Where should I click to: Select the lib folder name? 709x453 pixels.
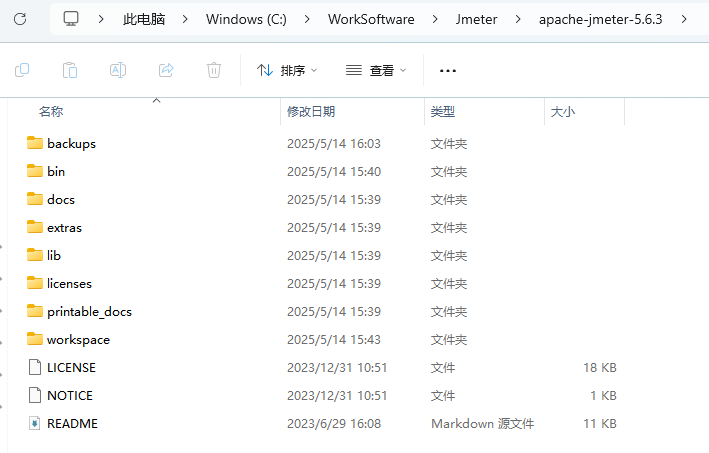[54, 256]
